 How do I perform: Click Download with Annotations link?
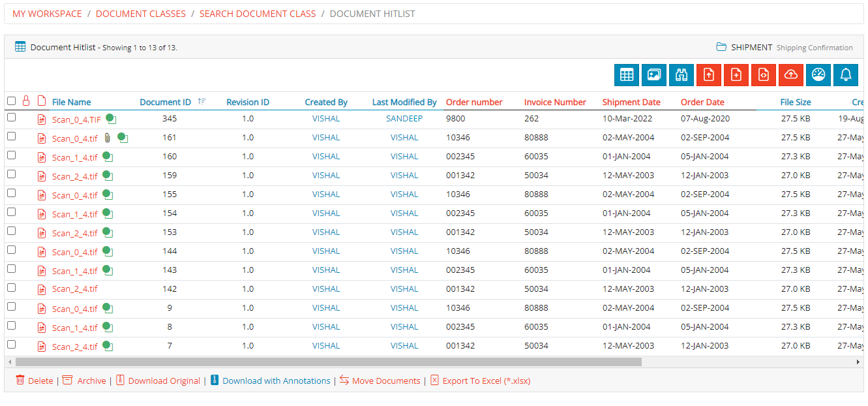276,381
